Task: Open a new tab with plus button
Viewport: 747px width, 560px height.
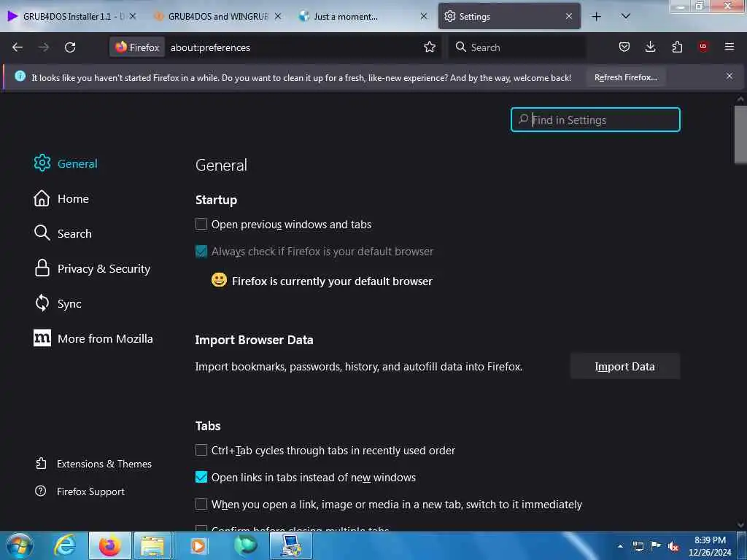Action: 596,17
